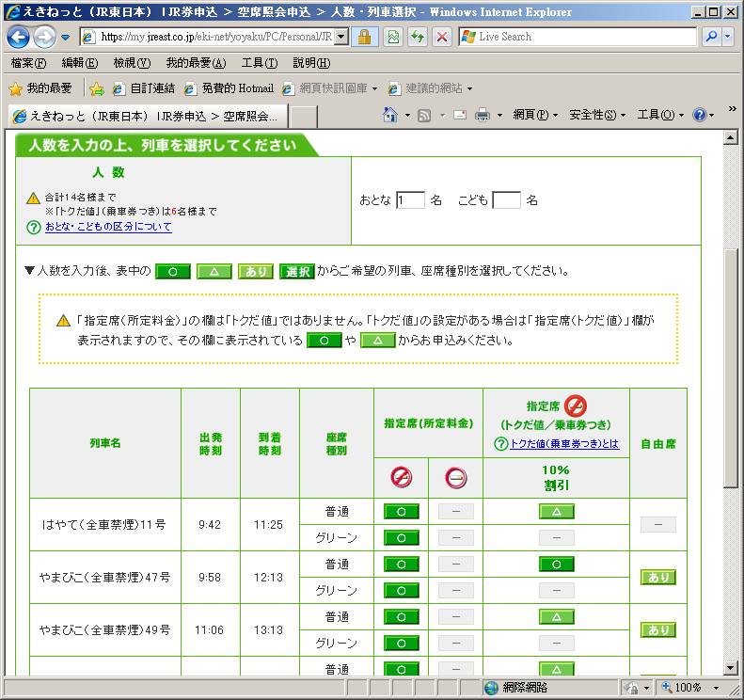The image size is (744, 700).
Task: Click the search magnifier button
Action: pos(711,37)
